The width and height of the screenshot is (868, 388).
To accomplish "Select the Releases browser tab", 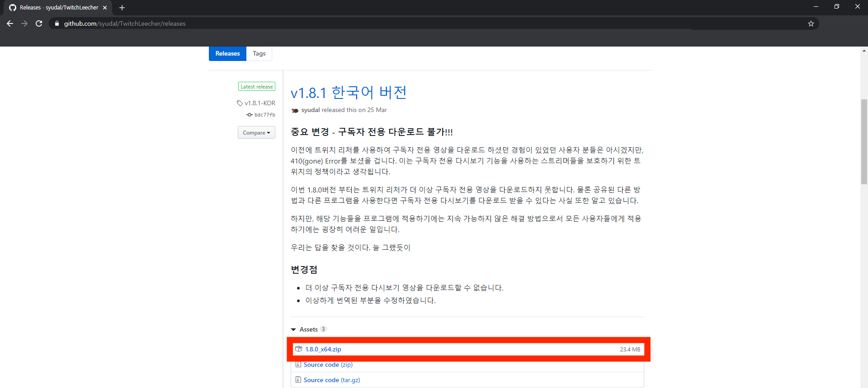I will (x=58, y=8).
